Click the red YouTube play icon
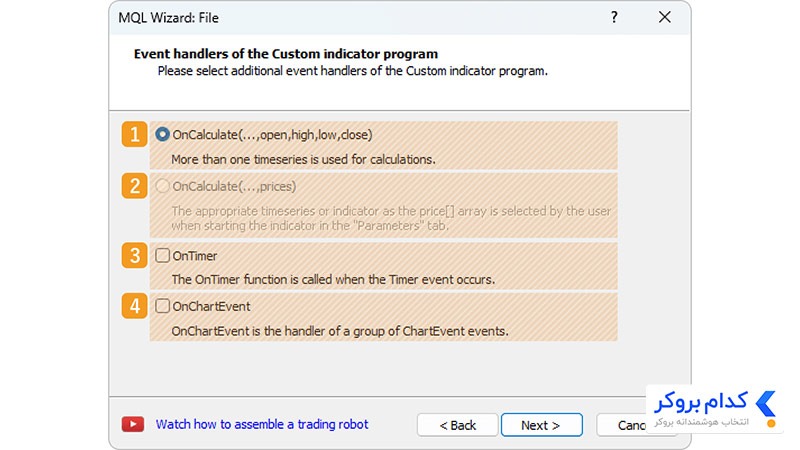 click(x=133, y=424)
